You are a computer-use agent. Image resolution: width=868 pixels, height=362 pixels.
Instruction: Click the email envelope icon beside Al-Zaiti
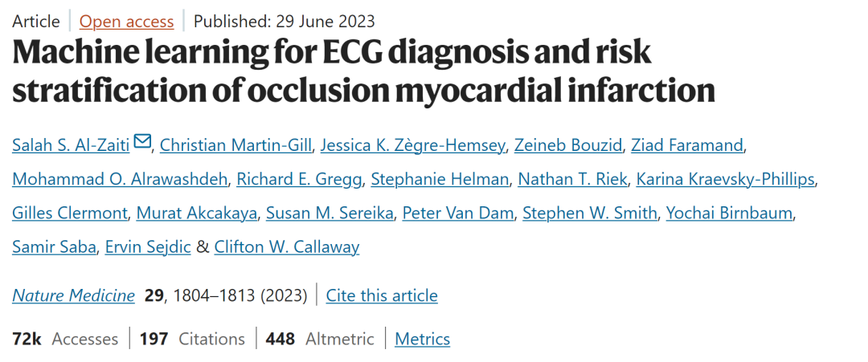[x=142, y=143]
